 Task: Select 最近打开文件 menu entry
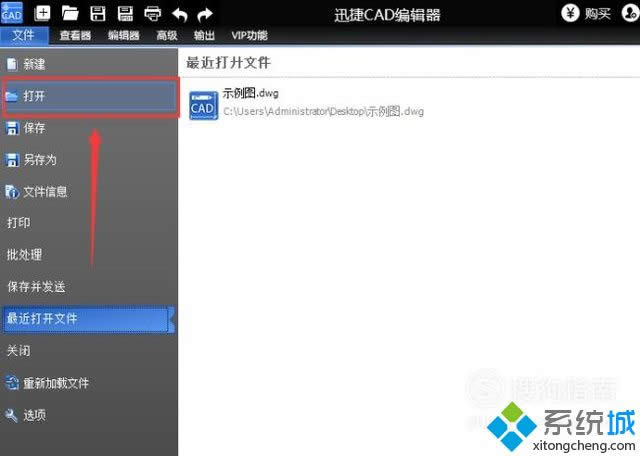(89, 319)
